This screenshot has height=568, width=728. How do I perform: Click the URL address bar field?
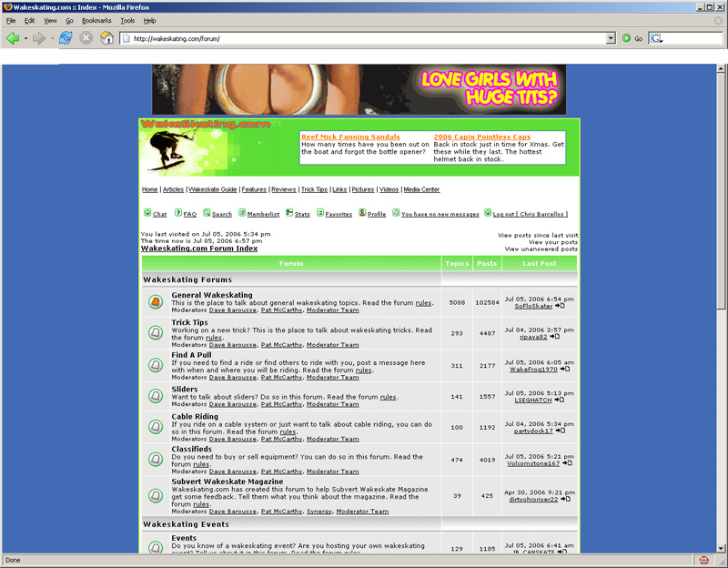coord(364,38)
